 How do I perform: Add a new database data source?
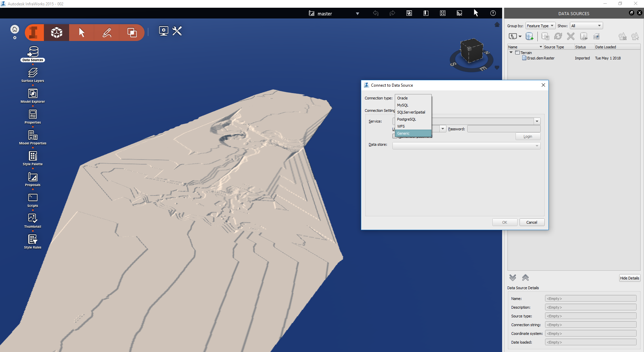pos(530,36)
